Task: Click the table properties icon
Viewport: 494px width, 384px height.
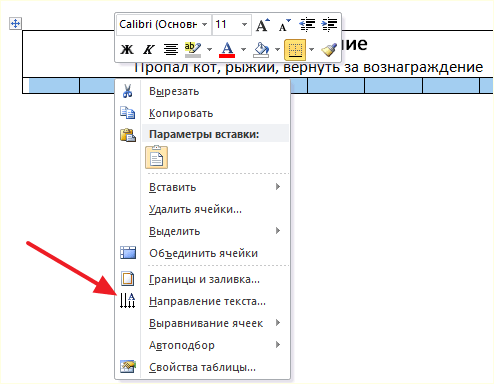Action: 128,366
